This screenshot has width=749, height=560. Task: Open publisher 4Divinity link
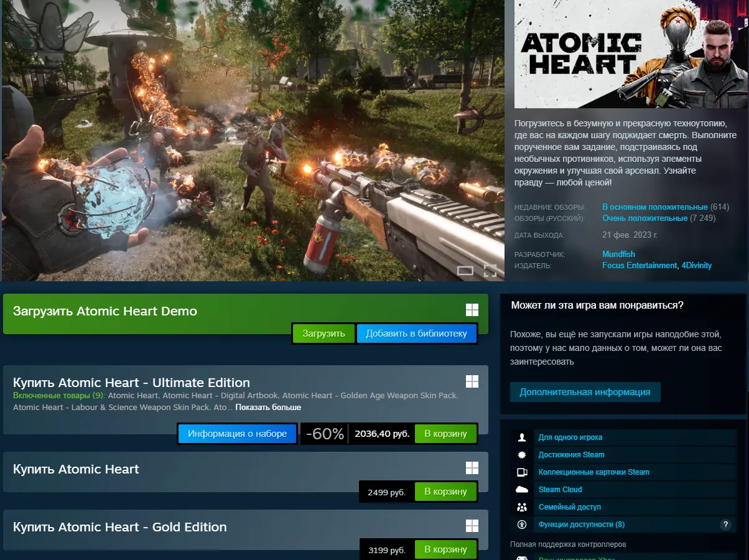click(696, 266)
